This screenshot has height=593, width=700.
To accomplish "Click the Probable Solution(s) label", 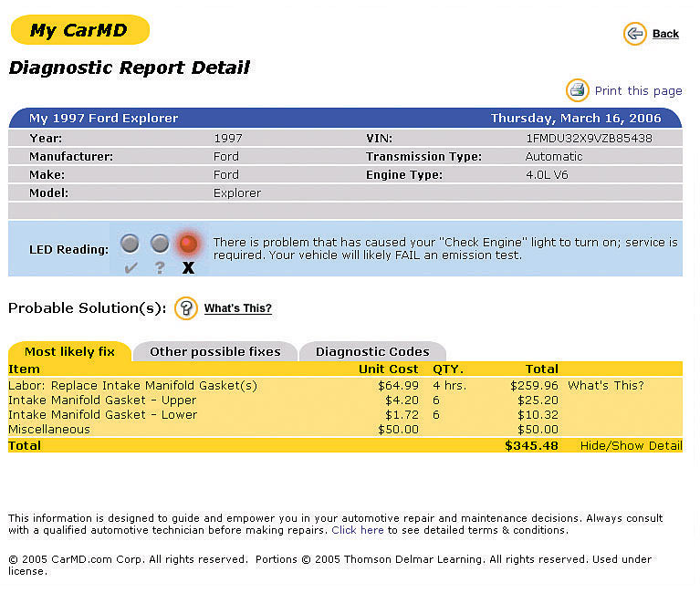I will click(x=88, y=308).
